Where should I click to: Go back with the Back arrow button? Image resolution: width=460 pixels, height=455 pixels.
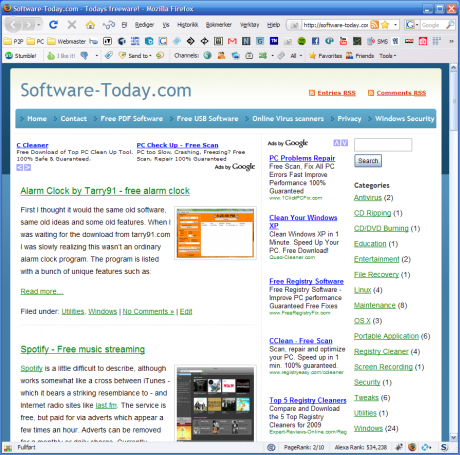tap(13, 25)
